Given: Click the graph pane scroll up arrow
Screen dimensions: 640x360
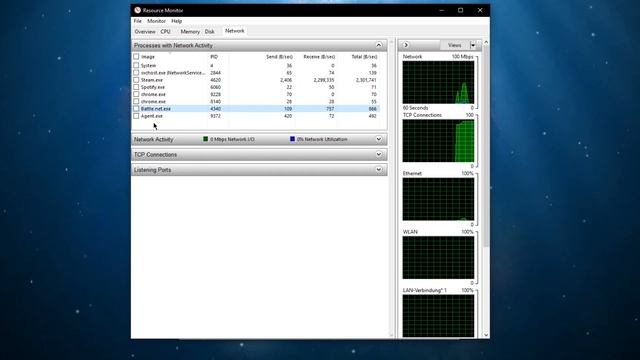Looking at the screenshot, I should click(486, 42).
